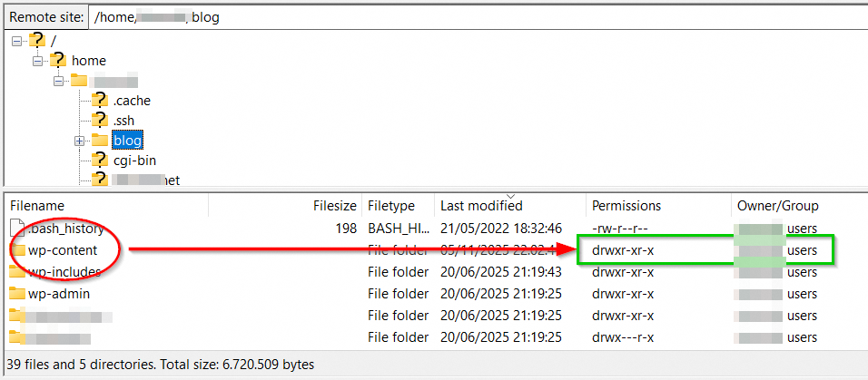Sort by Filesize column header

pyautogui.click(x=334, y=206)
